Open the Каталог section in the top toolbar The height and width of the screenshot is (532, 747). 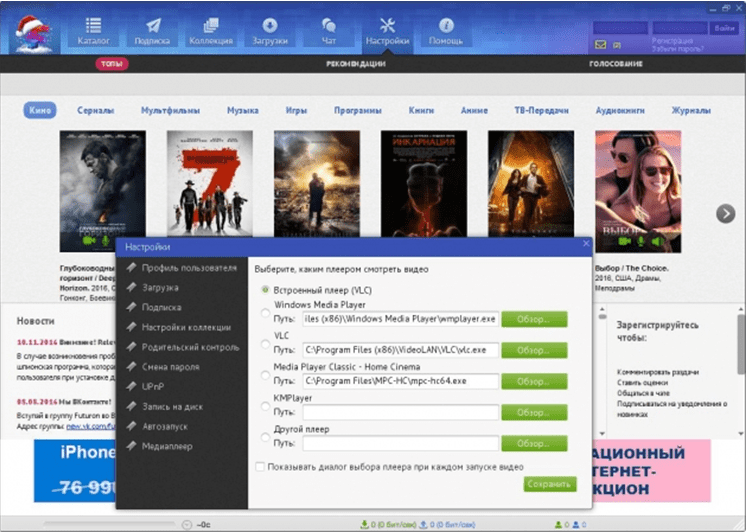[94, 30]
